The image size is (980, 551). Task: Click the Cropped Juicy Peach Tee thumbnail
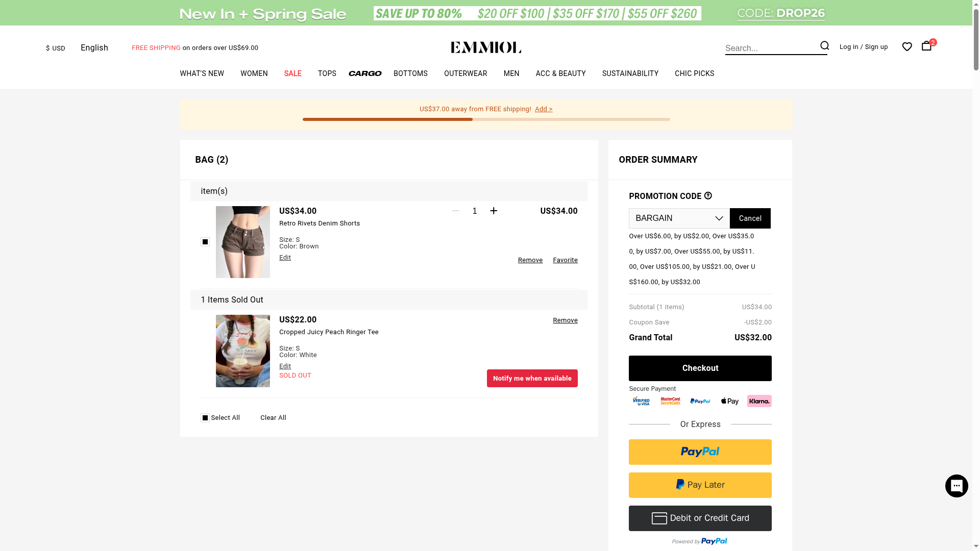243,351
